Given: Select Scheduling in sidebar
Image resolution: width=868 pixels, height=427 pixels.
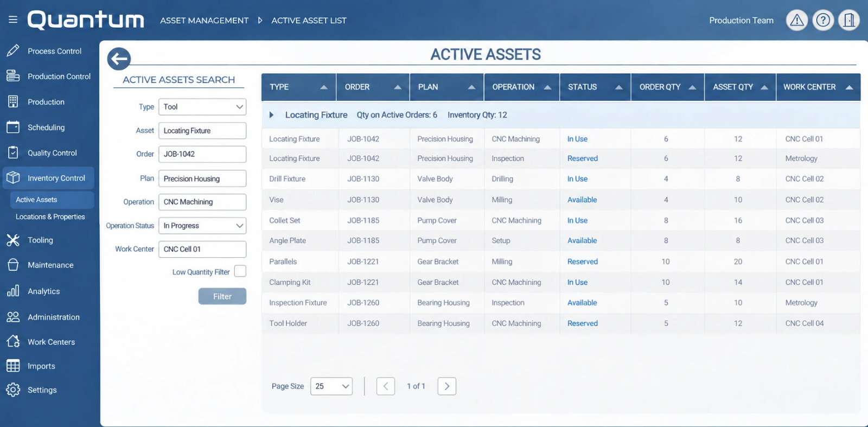Looking at the screenshot, I should [x=46, y=128].
